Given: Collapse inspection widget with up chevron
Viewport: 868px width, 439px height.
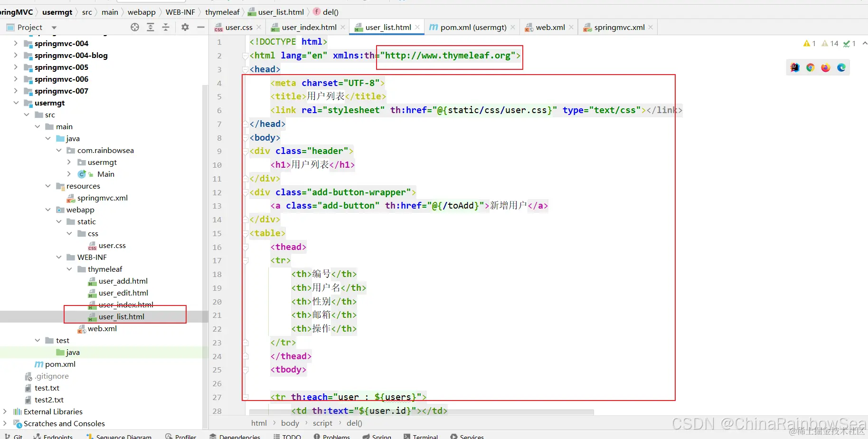Looking at the screenshot, I should pos(865,44).
